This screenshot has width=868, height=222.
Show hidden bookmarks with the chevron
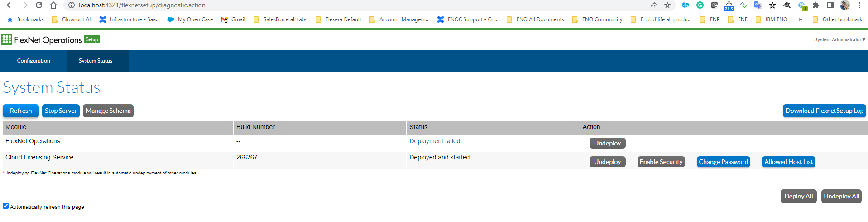[801, 19]
